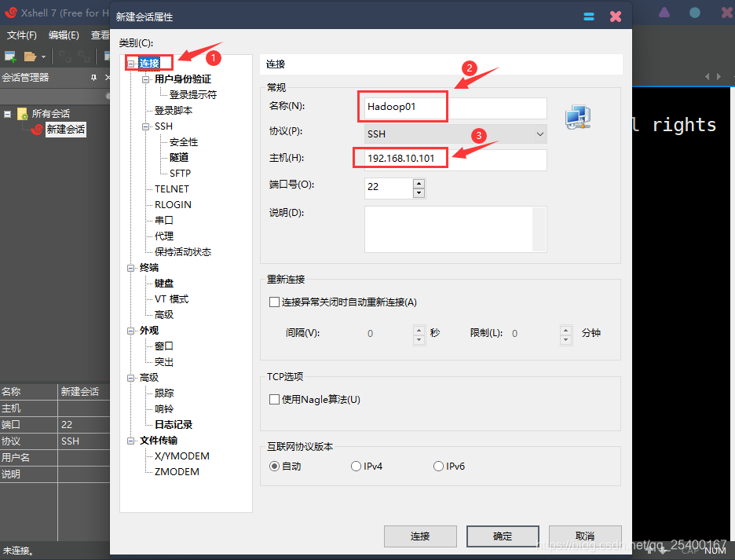This screenshot has width=735, height=560.
Task: Open the folder icon in the Xshell toolbar
Action: (x=30, y=57)
